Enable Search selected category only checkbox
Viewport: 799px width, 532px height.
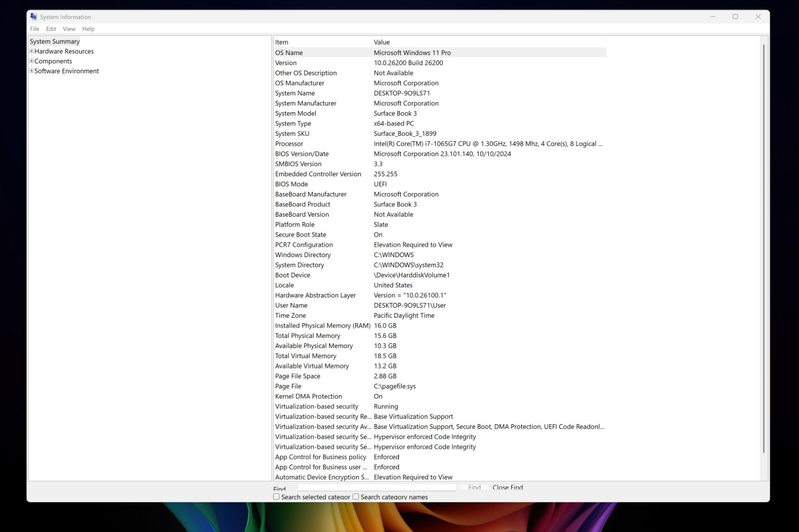tap(276, 497)
